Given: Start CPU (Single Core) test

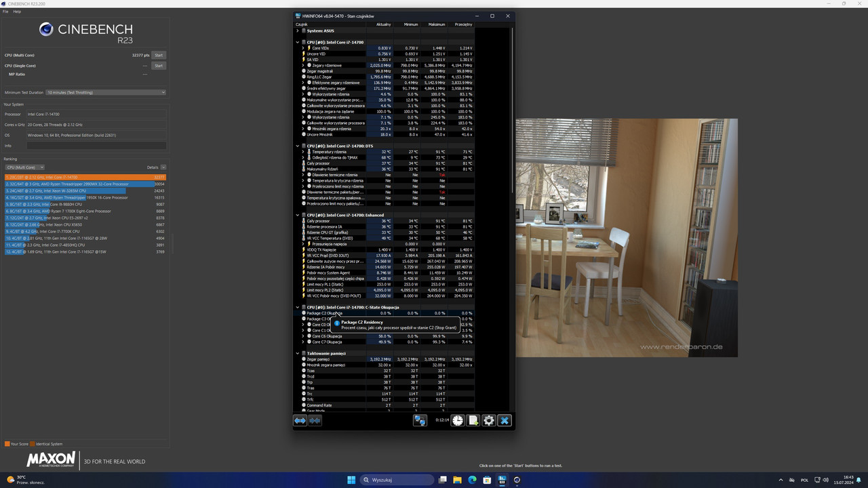Looking at the screenshot, I should coord(159,66).
